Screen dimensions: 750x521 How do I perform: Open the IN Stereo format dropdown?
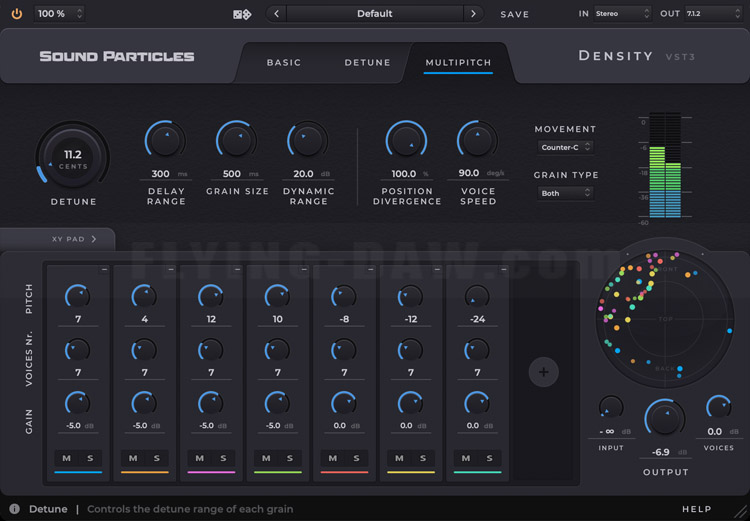point(622,14)
